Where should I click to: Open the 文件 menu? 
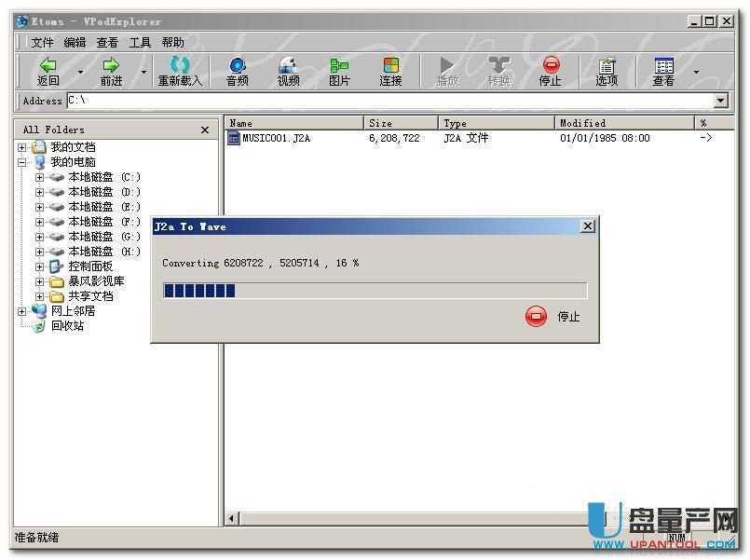(42, 42)
